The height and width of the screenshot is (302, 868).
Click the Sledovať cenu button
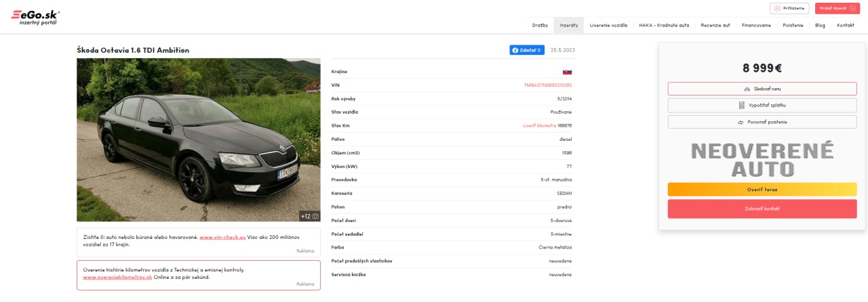coord(762,89)
